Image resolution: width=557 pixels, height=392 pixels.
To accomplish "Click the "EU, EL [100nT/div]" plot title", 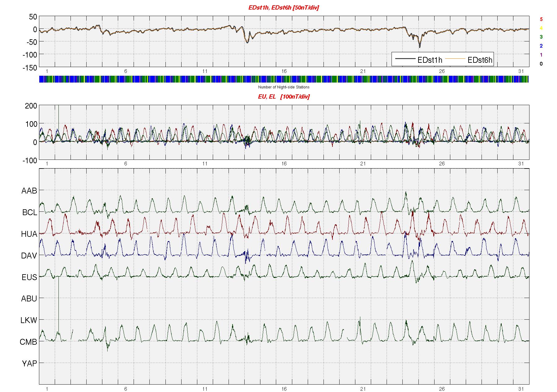I will [x=284, y=97].
